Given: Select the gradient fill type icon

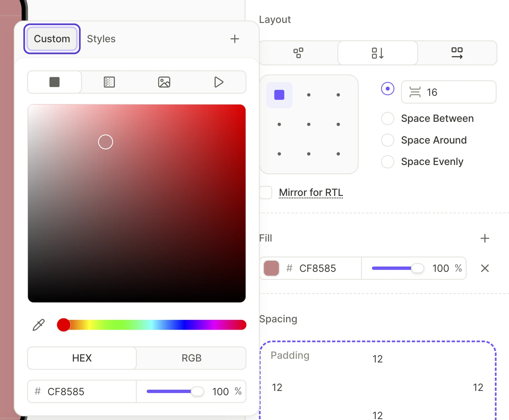Looking at the screenshot, I should (109, 82).
